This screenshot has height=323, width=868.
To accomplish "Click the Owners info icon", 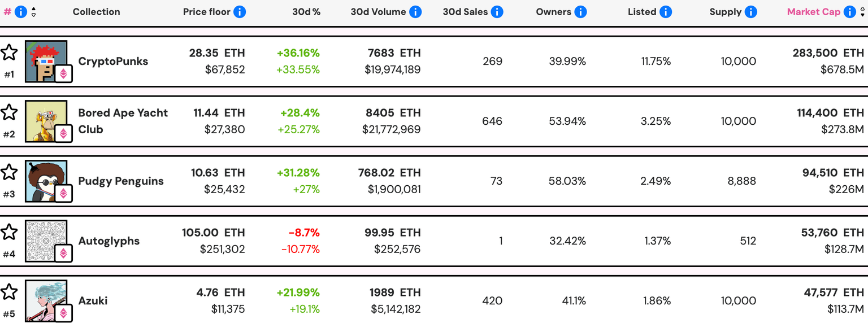I will tap(580, 12).
